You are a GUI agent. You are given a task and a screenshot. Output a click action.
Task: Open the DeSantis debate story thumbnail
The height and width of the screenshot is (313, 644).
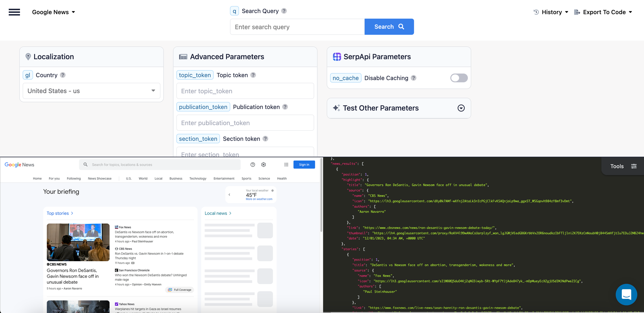tap(78, 242)
